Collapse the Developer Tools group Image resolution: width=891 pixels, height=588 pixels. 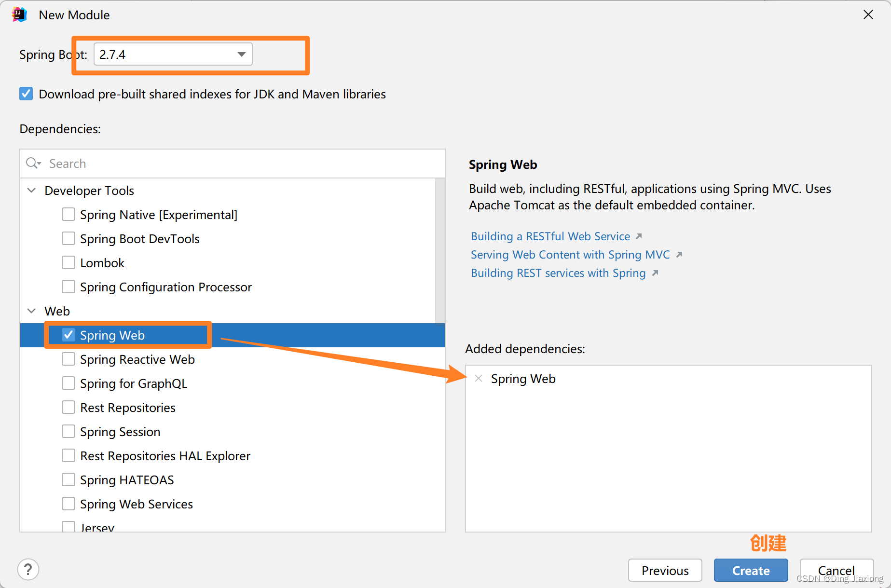31,190
